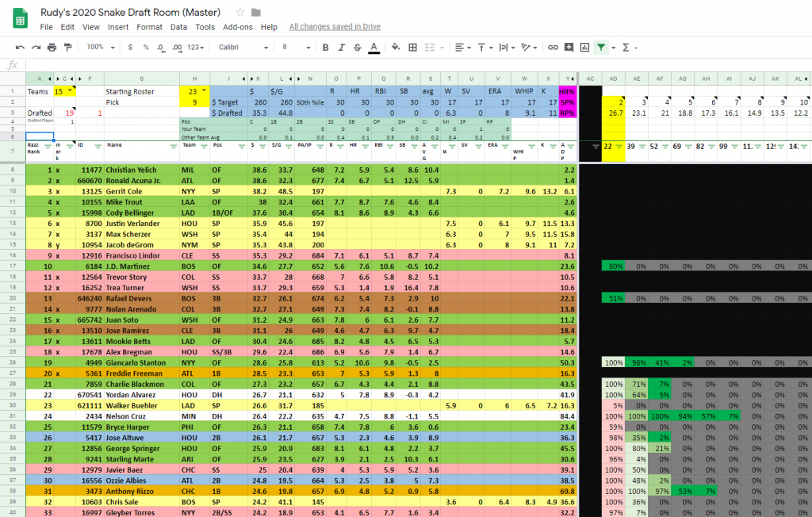Screen dimensions: 812x517
Task: Open the File menu
Action: tap(46, 27)
